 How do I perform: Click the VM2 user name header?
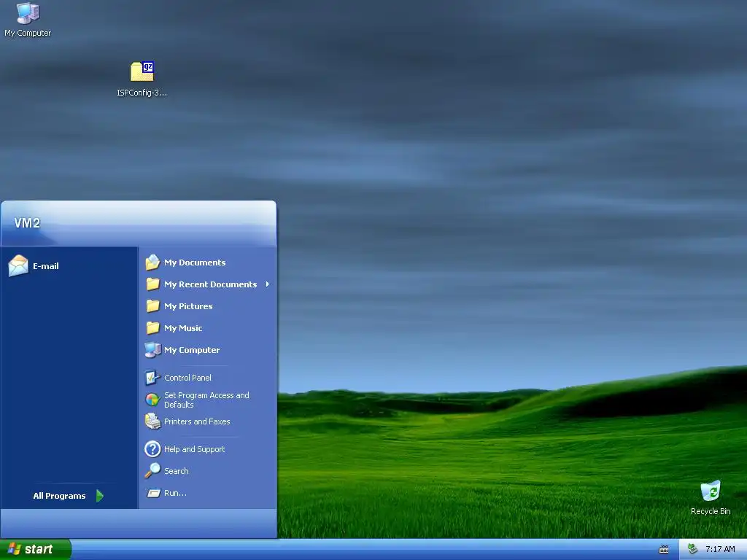(27, 223)
